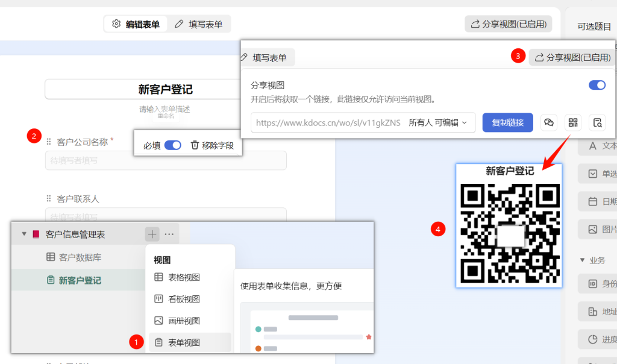617x364 pixels.
Task: Collapse the 业务 section
Action: point(583,260)
